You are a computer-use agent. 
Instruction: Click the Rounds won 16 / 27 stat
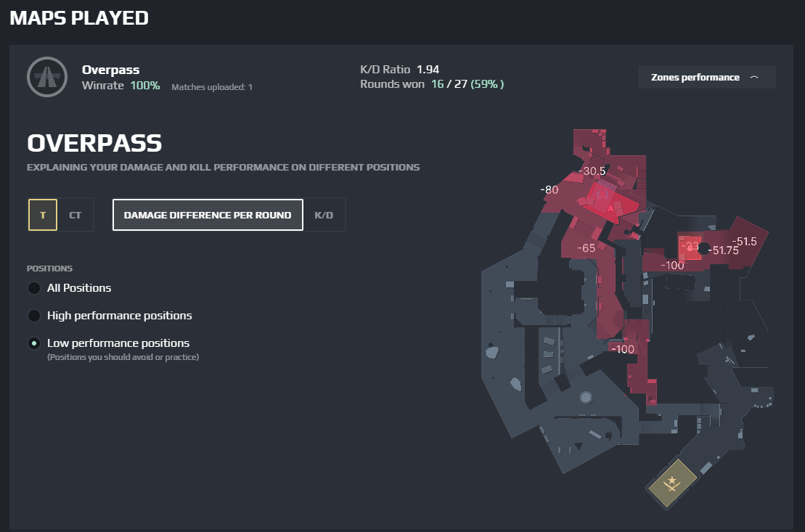point(432,83)
